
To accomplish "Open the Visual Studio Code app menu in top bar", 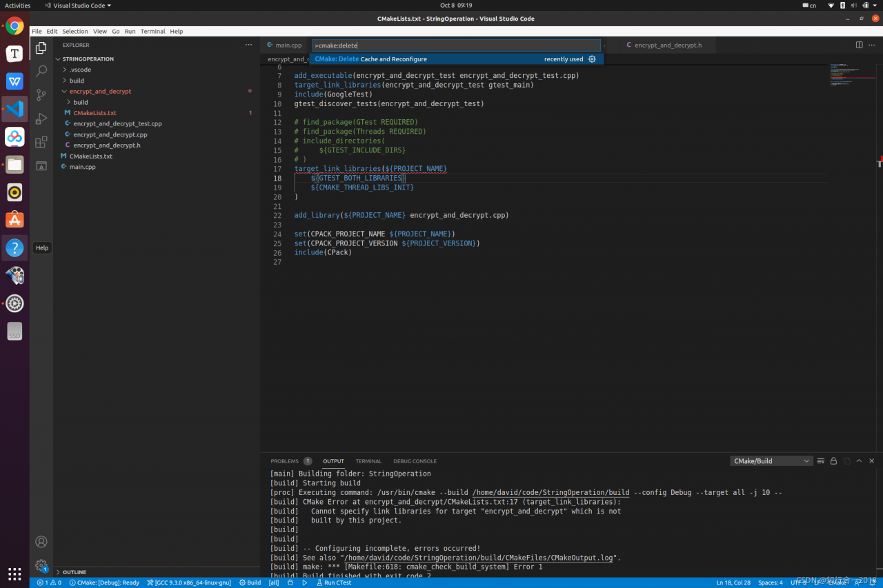I will (x=77, y=6).
